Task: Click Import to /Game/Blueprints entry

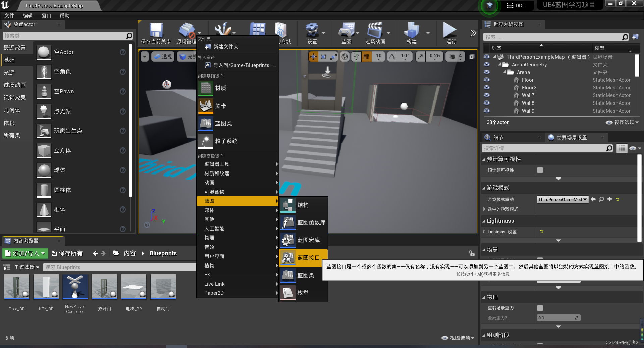Action: (237, 65)
